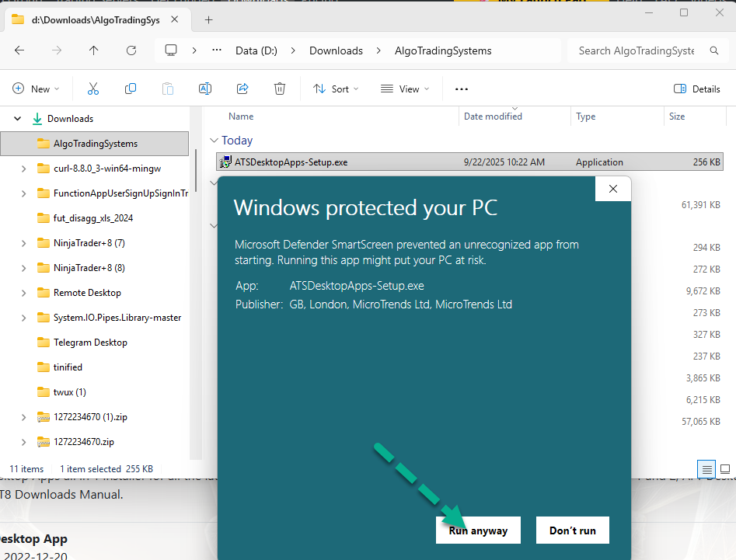
Task: Click the This PC monitor icon
Action: pyautogui.click(x=171, y=50)
